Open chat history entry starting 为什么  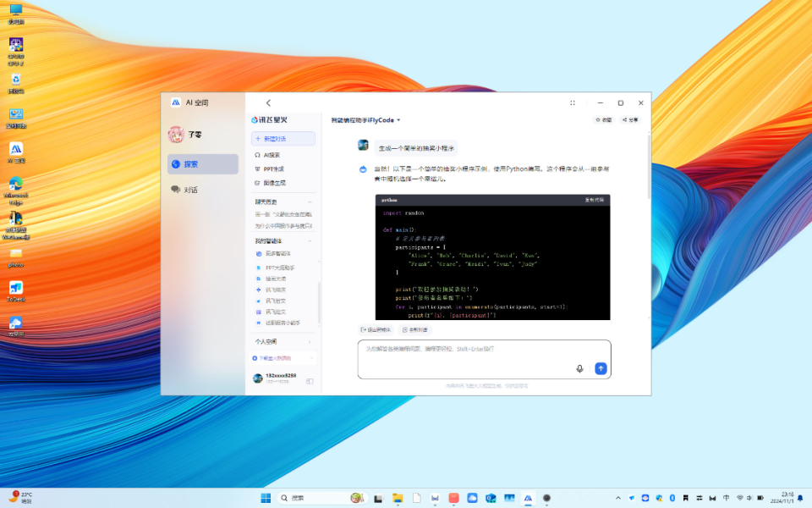[283, 225]
